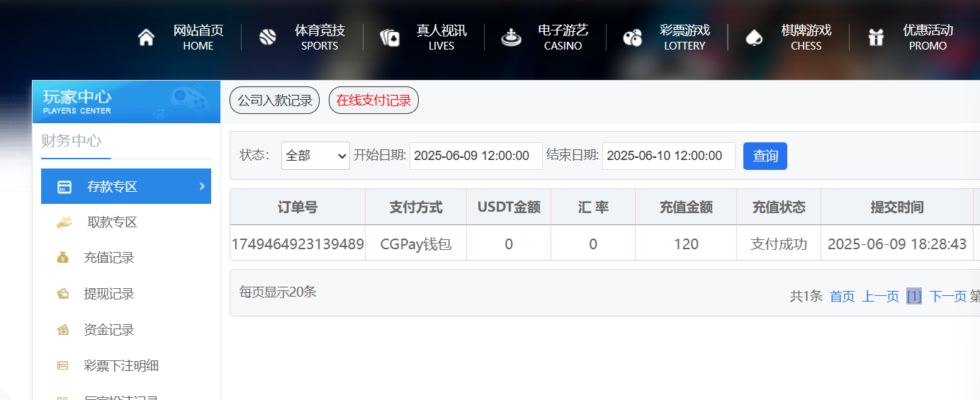Expand the 存款专区 chevron arrow
Screen dimensions: 980x400
click(x=202, y=186)
